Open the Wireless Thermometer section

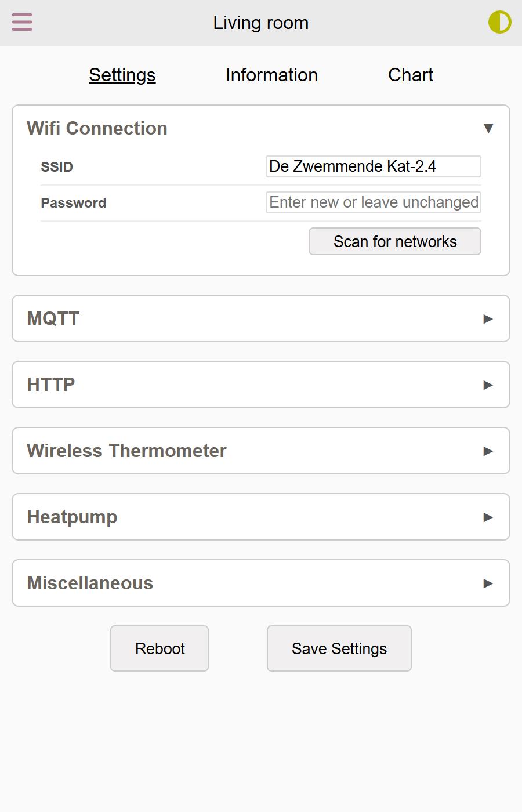pyautogui.click(x=261, y=451)
